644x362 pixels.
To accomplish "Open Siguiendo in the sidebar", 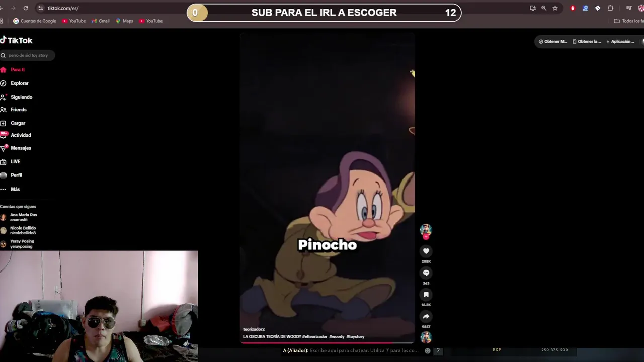I will [17, 97].
